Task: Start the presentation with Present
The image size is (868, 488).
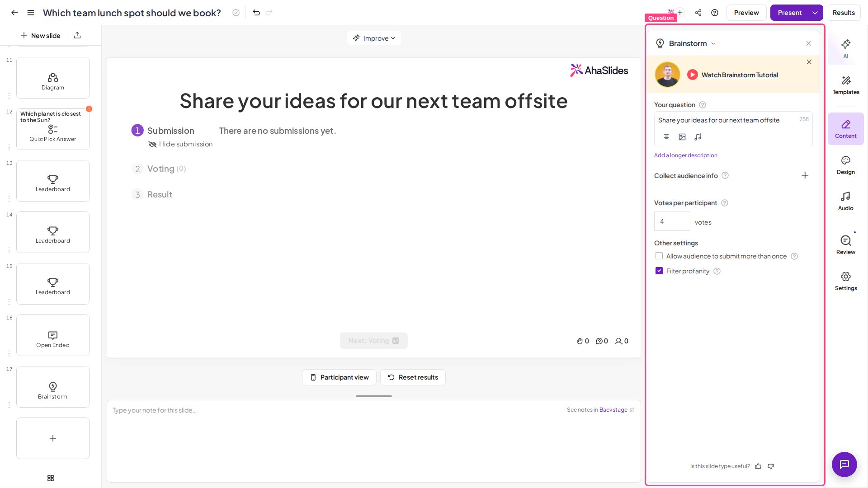Action: click(789, 13)
